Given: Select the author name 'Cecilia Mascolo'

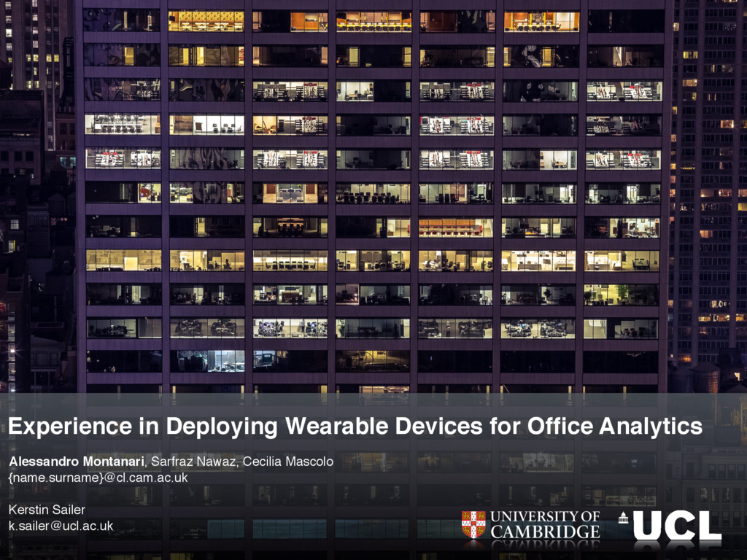Looking at the screenshot, I should pyautogui.click(x=288, y=462).
